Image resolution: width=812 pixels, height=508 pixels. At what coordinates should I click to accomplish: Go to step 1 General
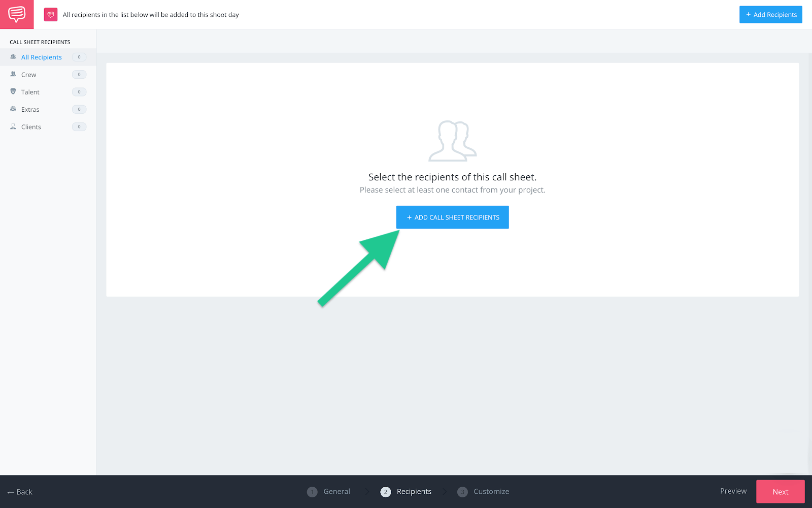click(x=328, y=492)
